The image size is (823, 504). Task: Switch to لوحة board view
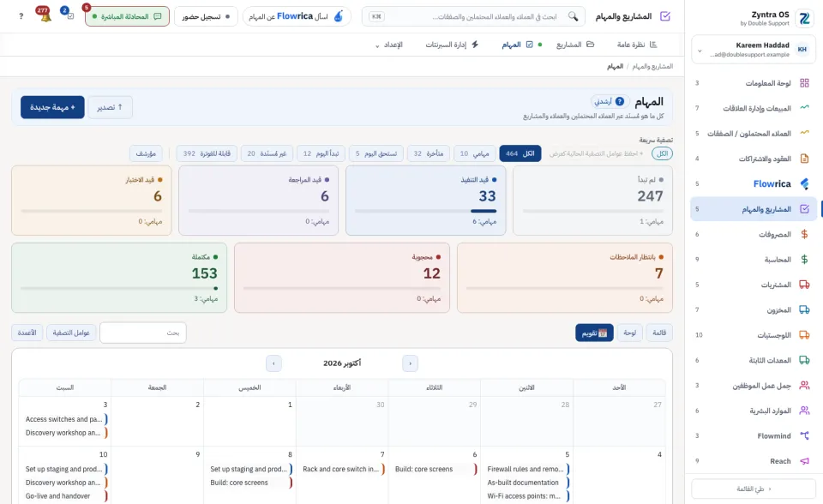pyautogui.click(x=630, y=333)
